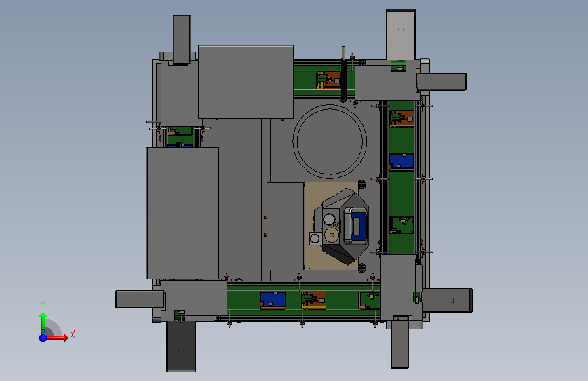
Task: Select the orange circuit board on the bottom conveyor
Action: [x=314, y=300]
